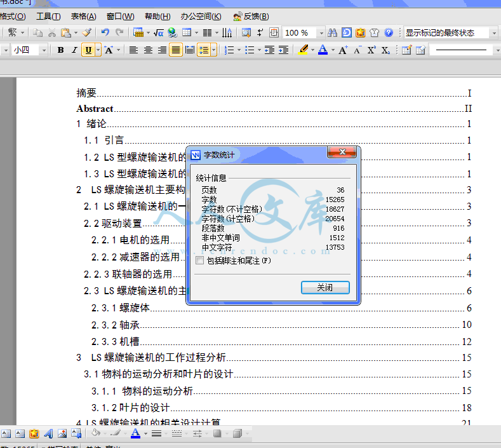This screenshot has width=501, height=448.
Task: Click font color A in drawing toolbar
Action: [135, 433]
